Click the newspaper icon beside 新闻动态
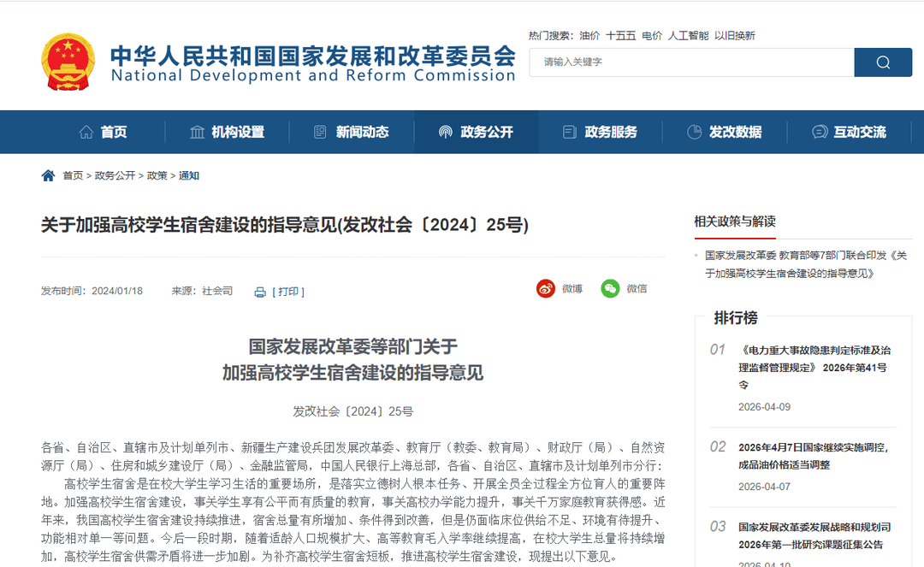Image resolution: width=924 pixels, height=567 pixels. click(x=320, y=132)
